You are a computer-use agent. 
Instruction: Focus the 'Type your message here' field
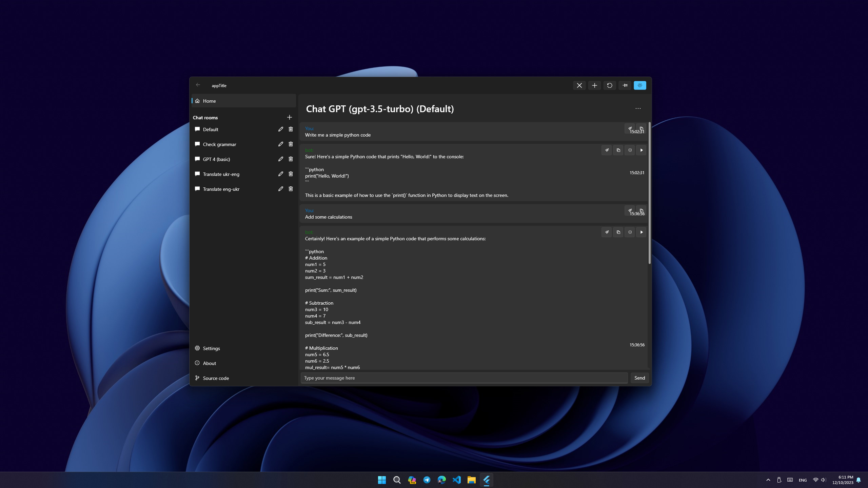(464, 378)
